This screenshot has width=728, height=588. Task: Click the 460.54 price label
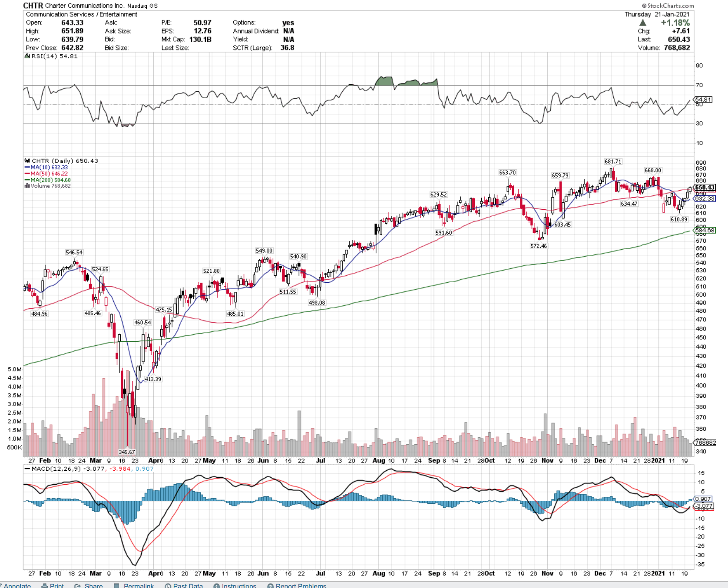(142, 322)
